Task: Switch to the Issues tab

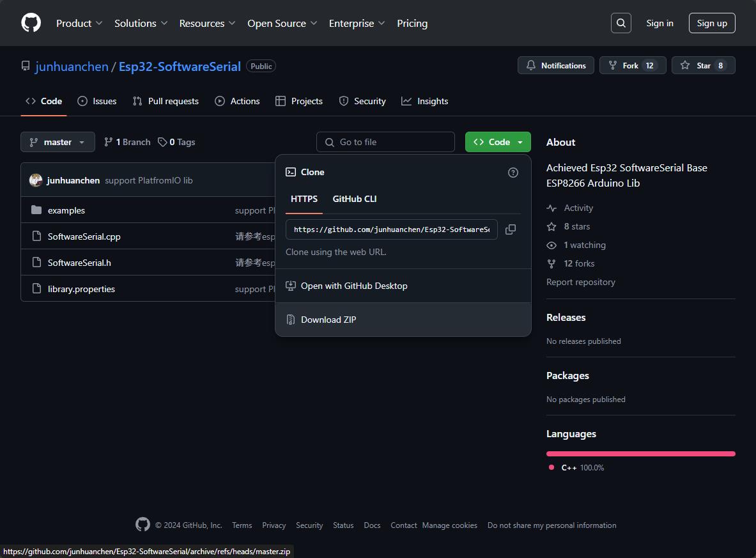Action: point(97,101)
